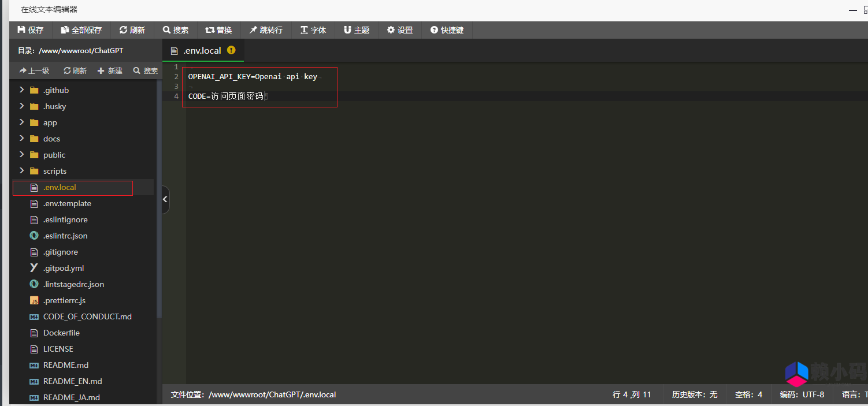868x406 pixels.
Task: Open Jump to line (跳转行)
Action: [x=266, y=30]
